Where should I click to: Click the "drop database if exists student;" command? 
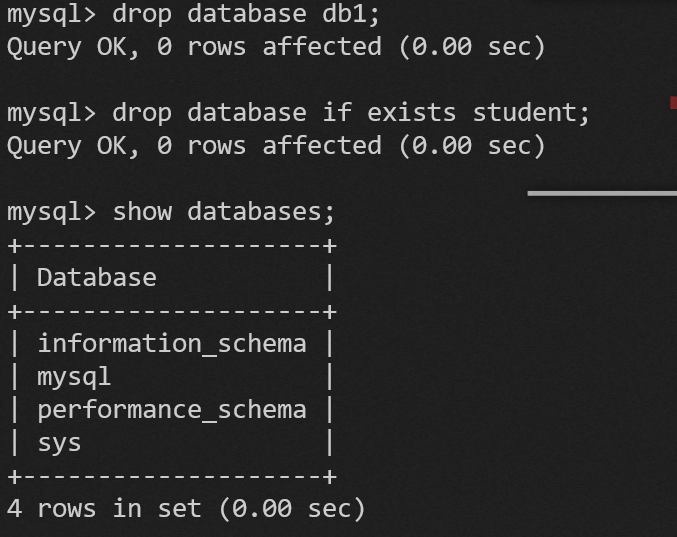(351, 112)
